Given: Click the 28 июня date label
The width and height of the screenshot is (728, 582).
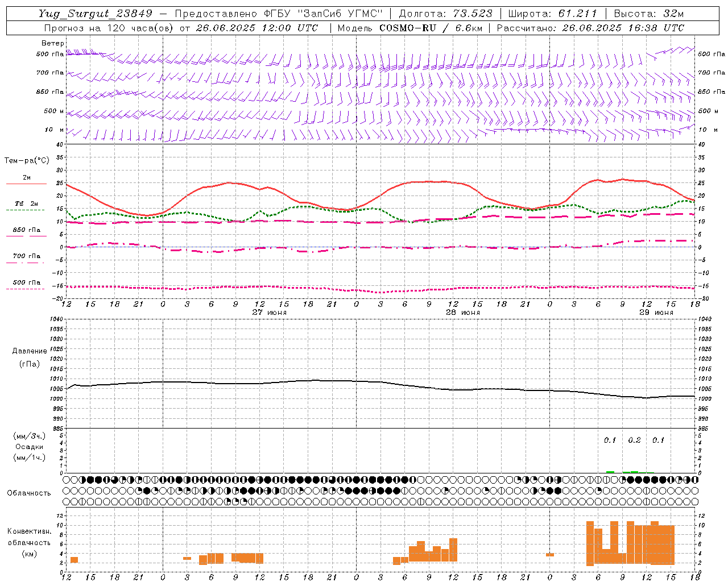Looking at the screenshot, I should [463, 313].
